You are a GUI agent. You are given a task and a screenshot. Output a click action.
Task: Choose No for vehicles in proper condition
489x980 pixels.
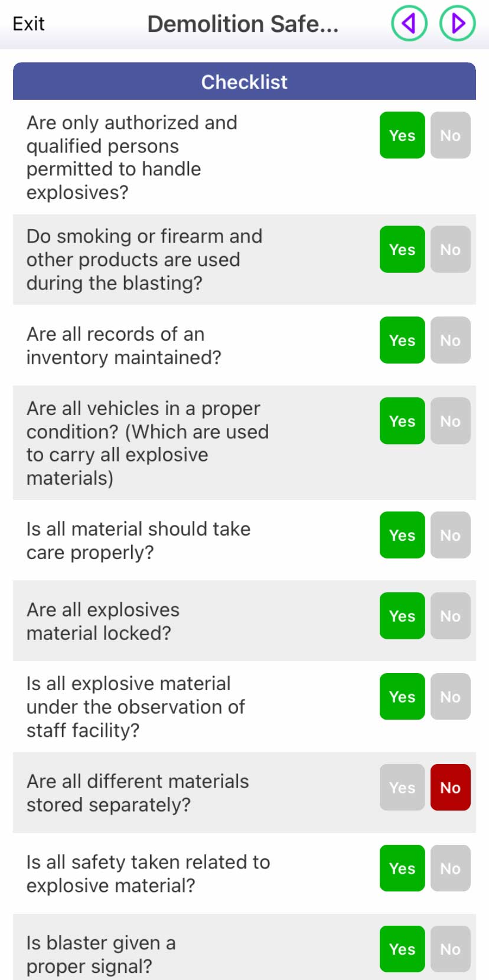pyautogui.click(x=450, y=421)
